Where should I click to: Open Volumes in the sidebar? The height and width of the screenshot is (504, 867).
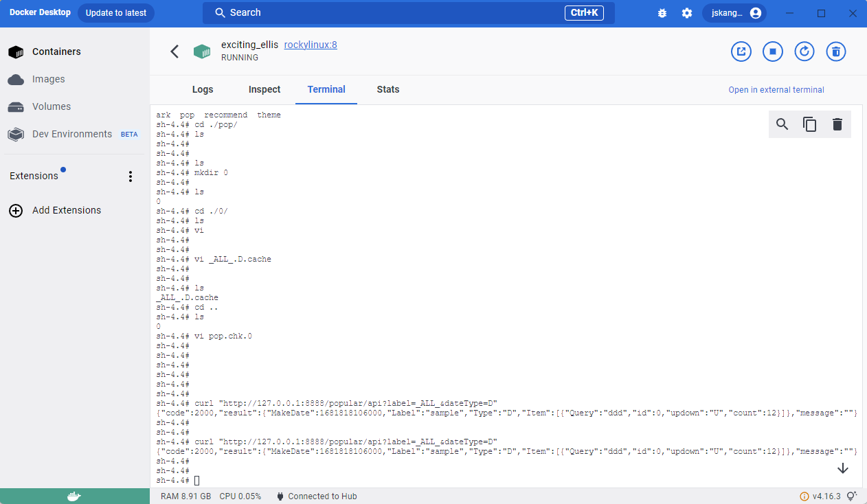point(52,106)
